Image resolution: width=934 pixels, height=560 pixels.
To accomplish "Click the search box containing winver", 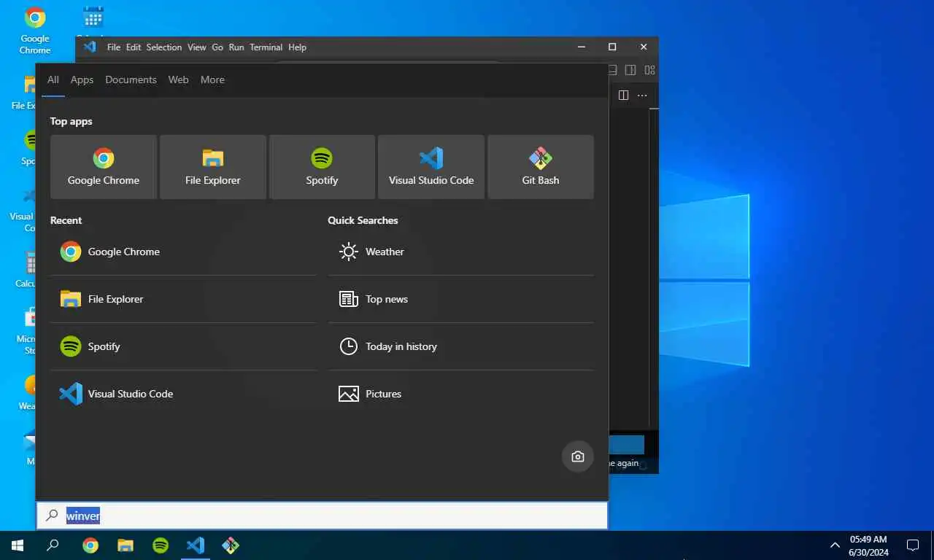I will [322, 516].
